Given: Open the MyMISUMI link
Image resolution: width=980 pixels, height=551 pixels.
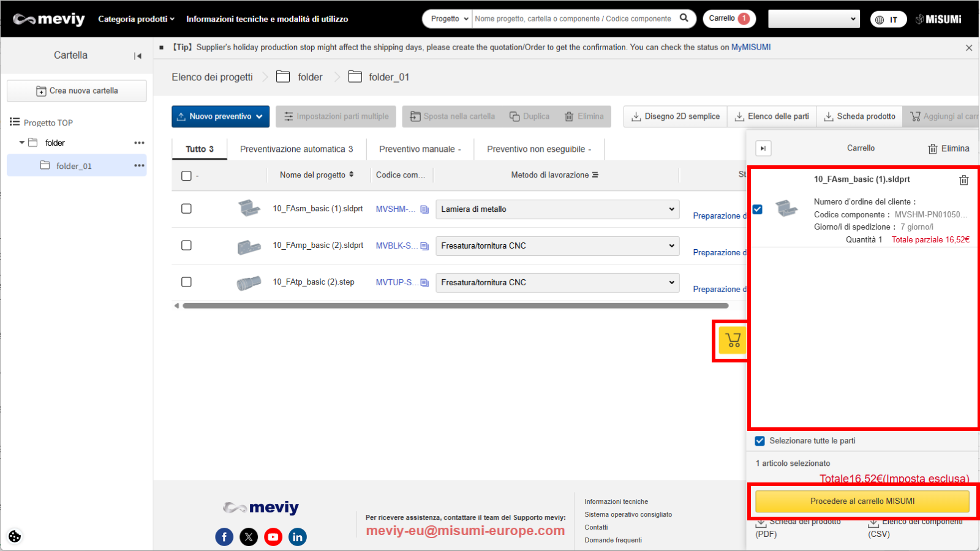Looking at the screenshot, I should 750,47.
